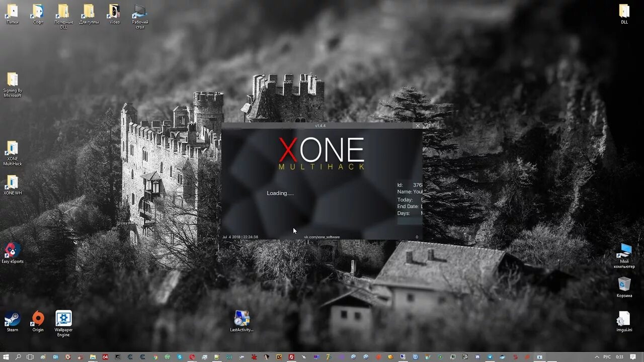Switch to Chrome in the taskbar
644x362 pixels.
pyautogui.click(x=155, y=357)
